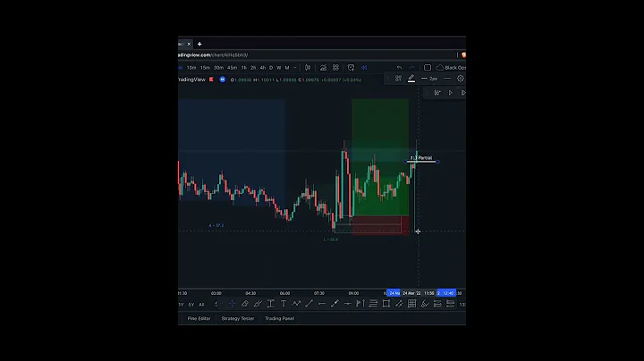Select the Text tool
The width and height of the screenshot is (644, 361).
point(284,304)
